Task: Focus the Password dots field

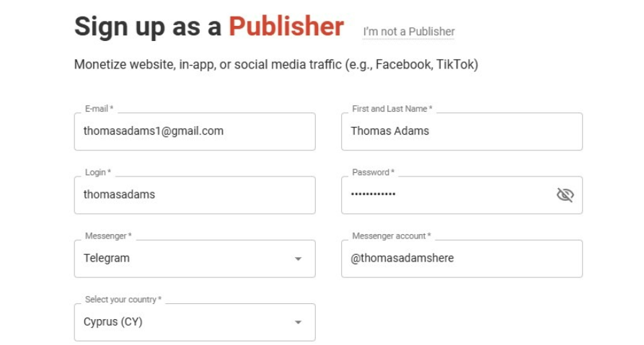Action: pos(440,194)
